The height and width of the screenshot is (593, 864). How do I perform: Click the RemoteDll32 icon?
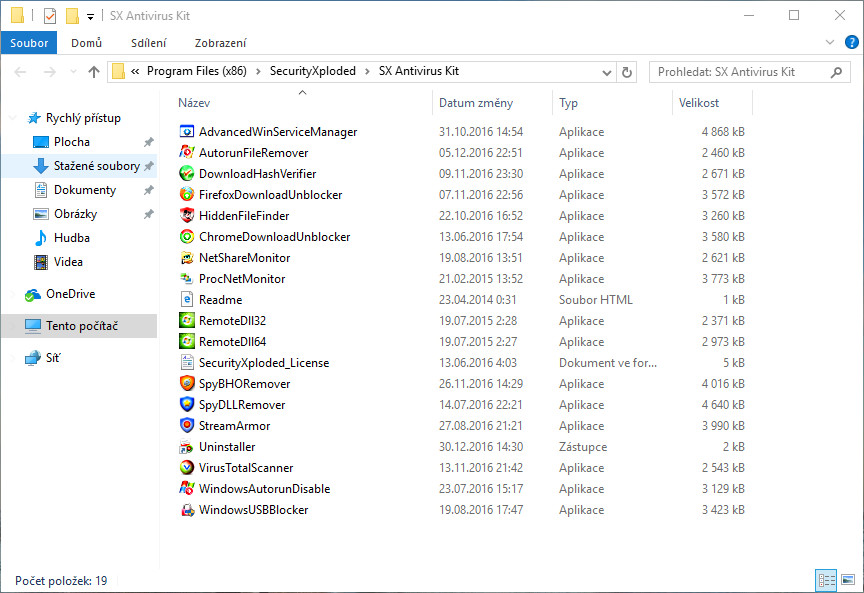pos(187,320)
